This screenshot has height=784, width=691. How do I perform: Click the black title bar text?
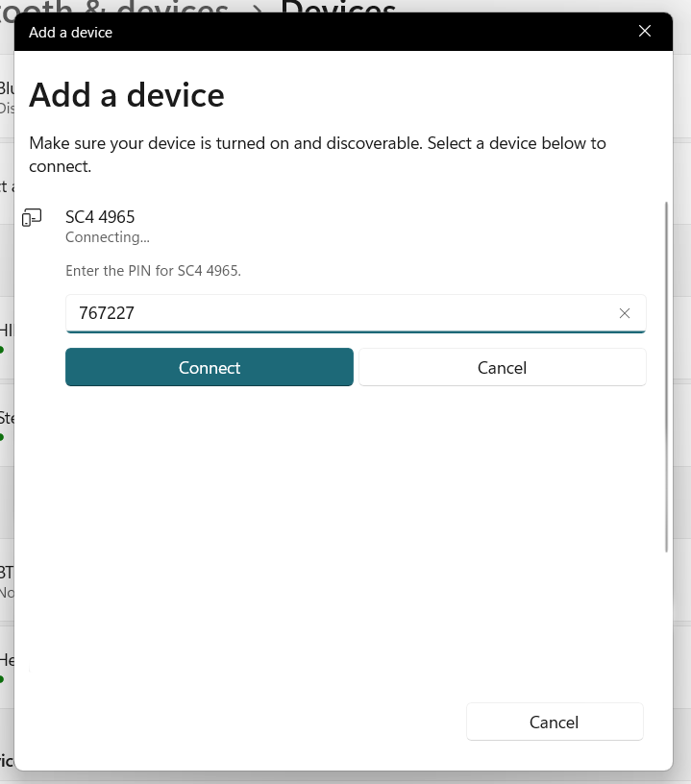pos(71,32)
